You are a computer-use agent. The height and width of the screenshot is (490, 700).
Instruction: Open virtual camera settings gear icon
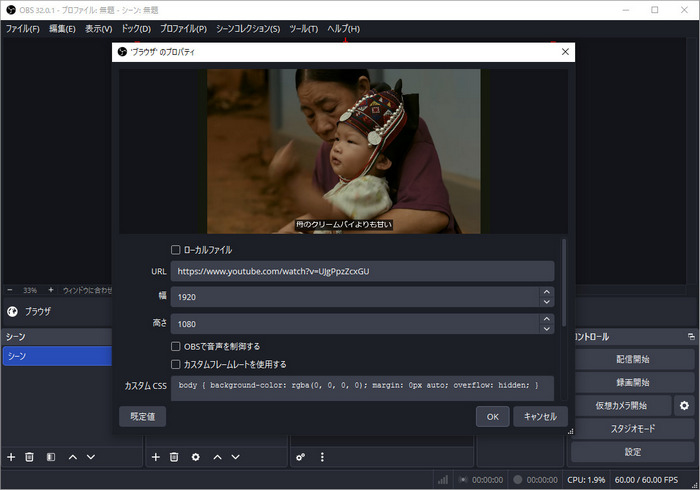(684, 405)
